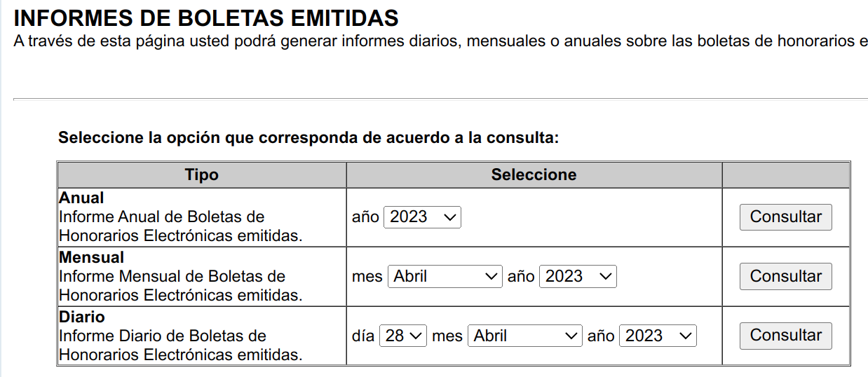Image resolution: width=868 pixels, height=377 pixels.
Task: Select the bold Diario row title
Action: [82, 317]
